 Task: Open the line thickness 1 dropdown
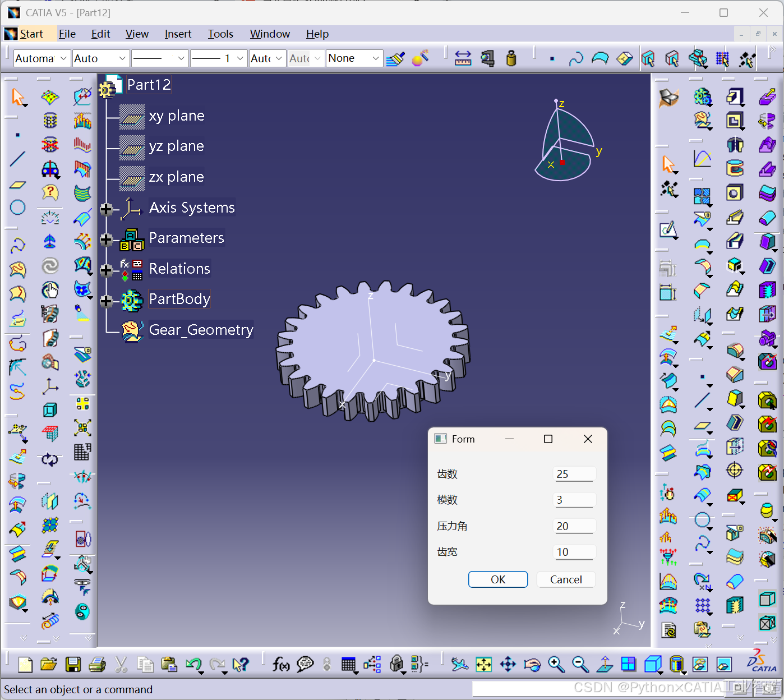pos(219,58)
